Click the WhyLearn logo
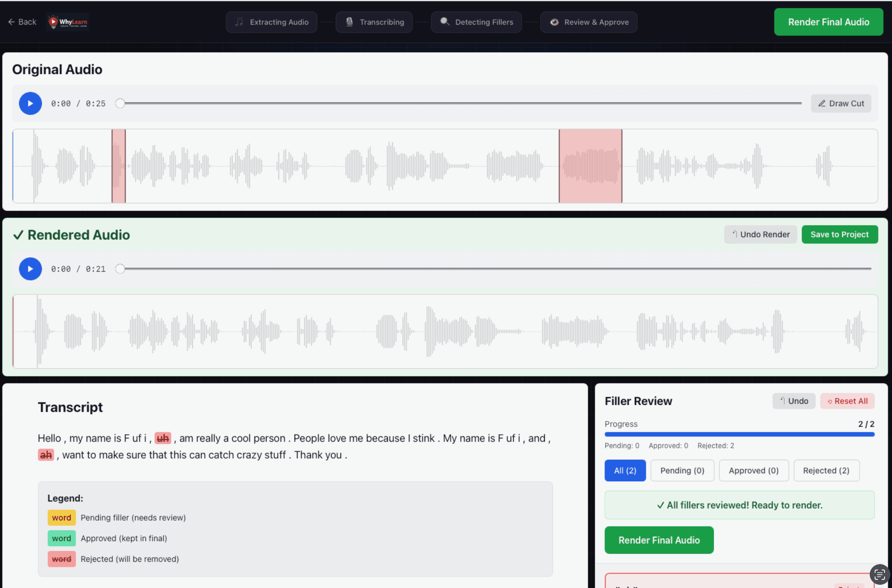Viewport: 892px width, 588px height. (67, 22)
